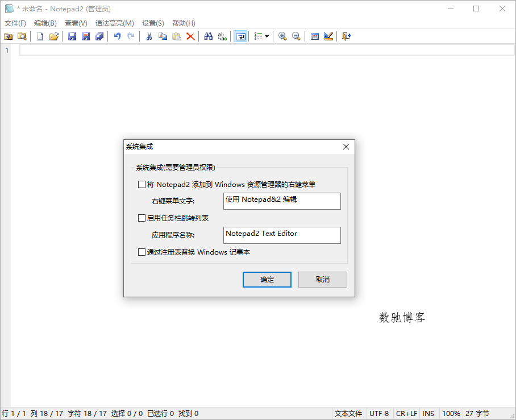The image size is (516, 420).
Task: Click the right-click menu text field
Action: coord(282,201)
